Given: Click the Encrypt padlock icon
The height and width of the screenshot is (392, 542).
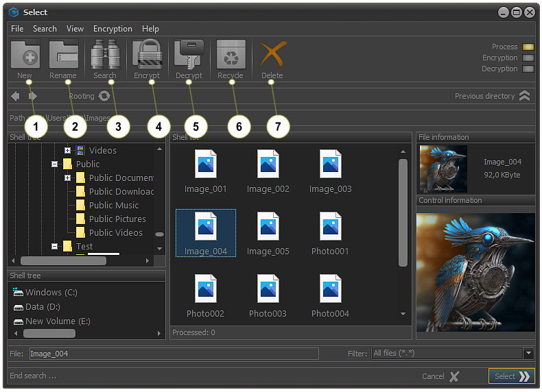Looking at the screenshot, I should pos(148,54).
